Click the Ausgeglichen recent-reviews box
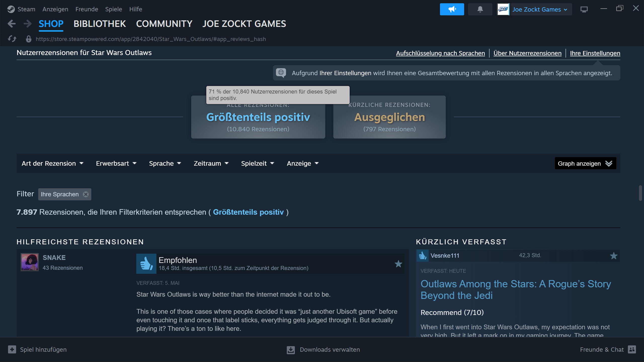The height and width of the screenshot is (362, 644). (389, 117)
